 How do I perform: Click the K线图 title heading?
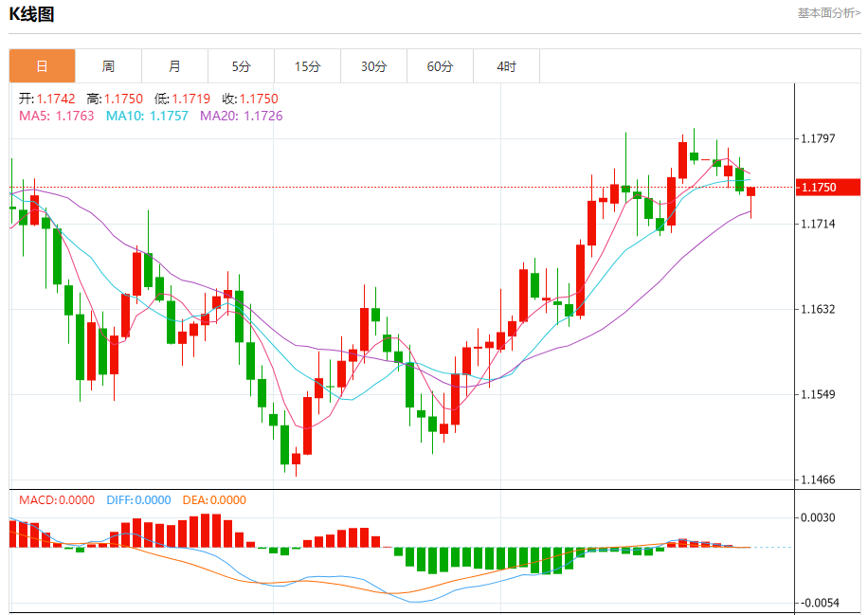(32, 14)
